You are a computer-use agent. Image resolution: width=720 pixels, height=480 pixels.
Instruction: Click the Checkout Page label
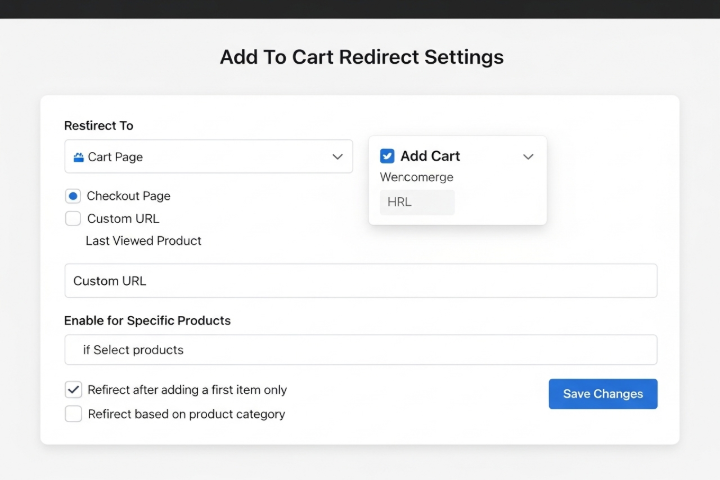point(129,196)
